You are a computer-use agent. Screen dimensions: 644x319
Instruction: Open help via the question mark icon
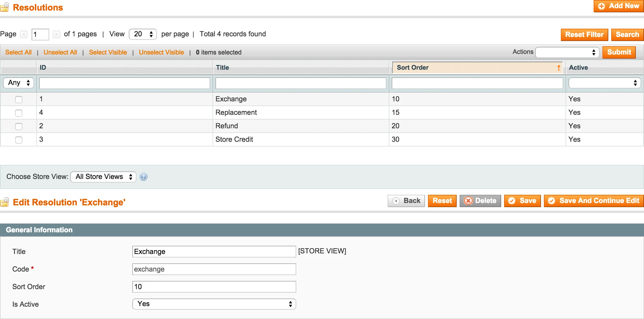pos(143,177)
